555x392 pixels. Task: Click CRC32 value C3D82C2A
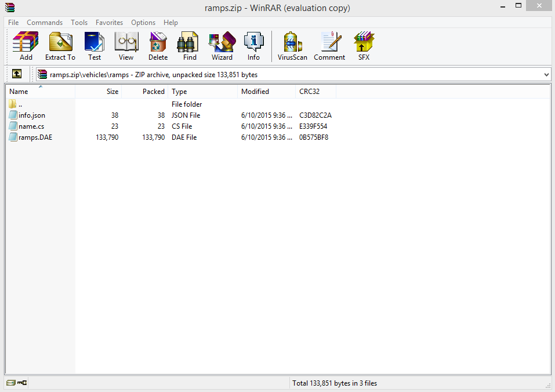tap(315, 115)
